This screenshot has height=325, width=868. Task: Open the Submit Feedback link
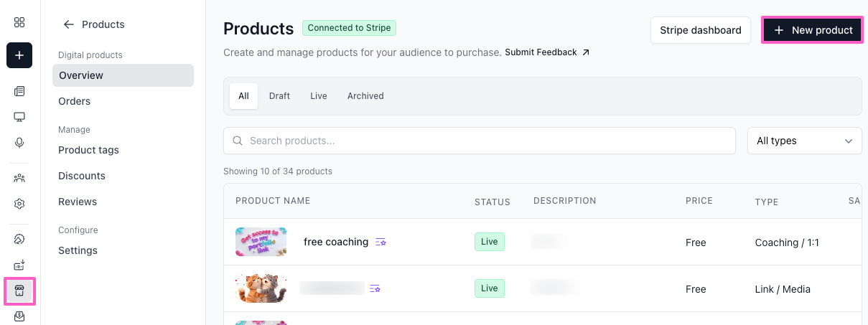[x=547, y=52]
